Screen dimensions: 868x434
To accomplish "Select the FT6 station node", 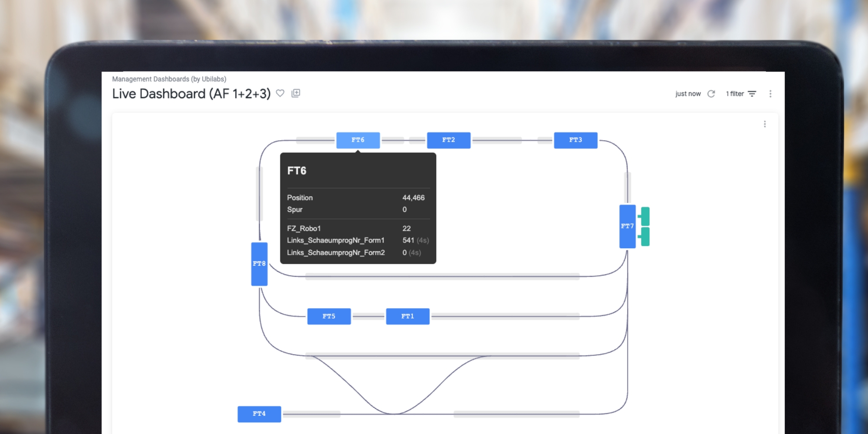I will pyautogui.click(x=358, y=140).
